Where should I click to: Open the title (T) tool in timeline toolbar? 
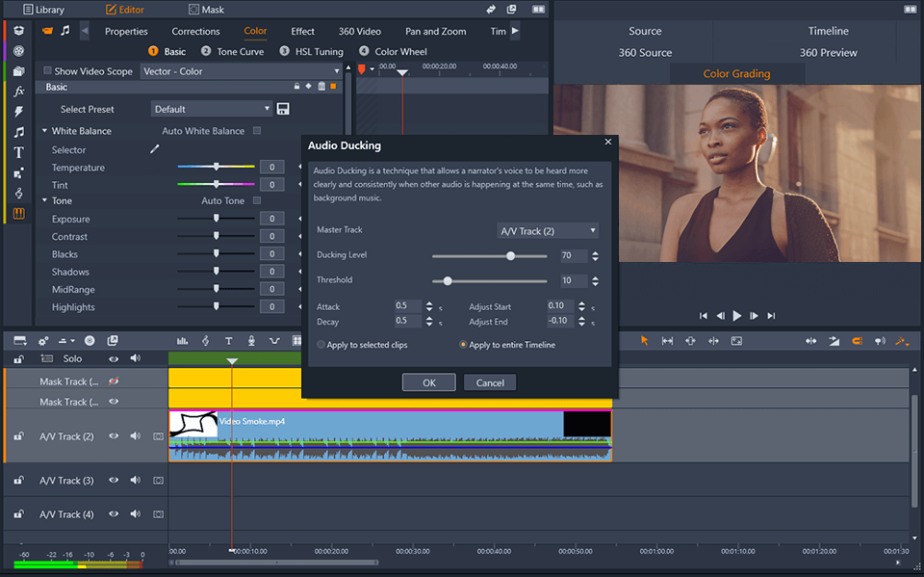228,341
